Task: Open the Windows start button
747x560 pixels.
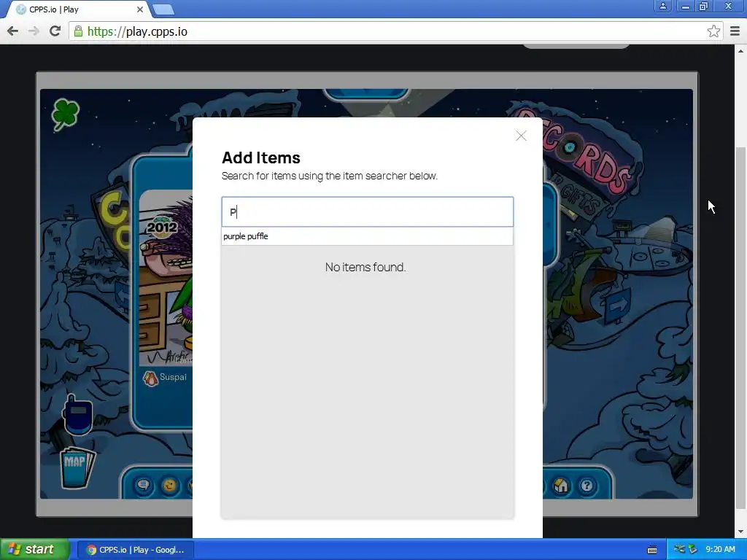Action: click(x=34, y=550)
